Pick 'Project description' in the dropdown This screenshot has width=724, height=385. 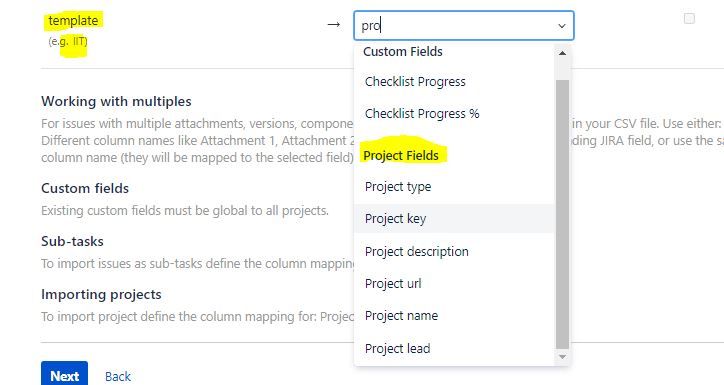point(454,251)
